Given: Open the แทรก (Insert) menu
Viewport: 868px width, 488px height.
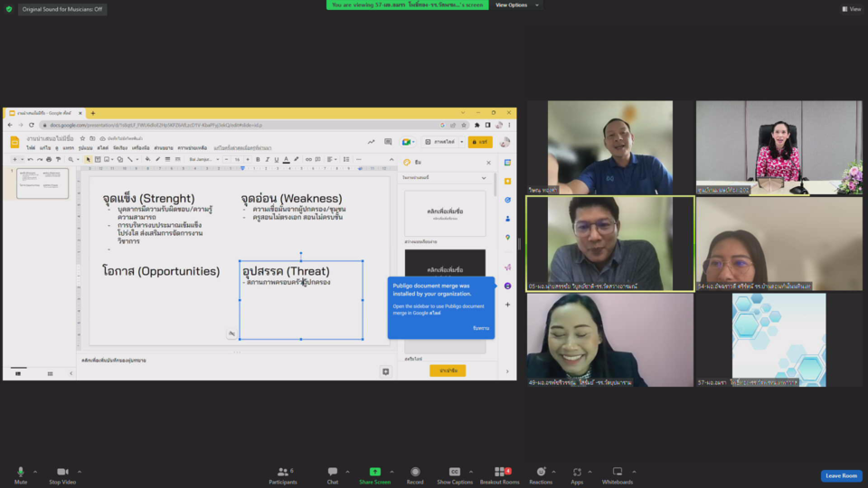Looking at the screenshot, I should pos(69,148).
